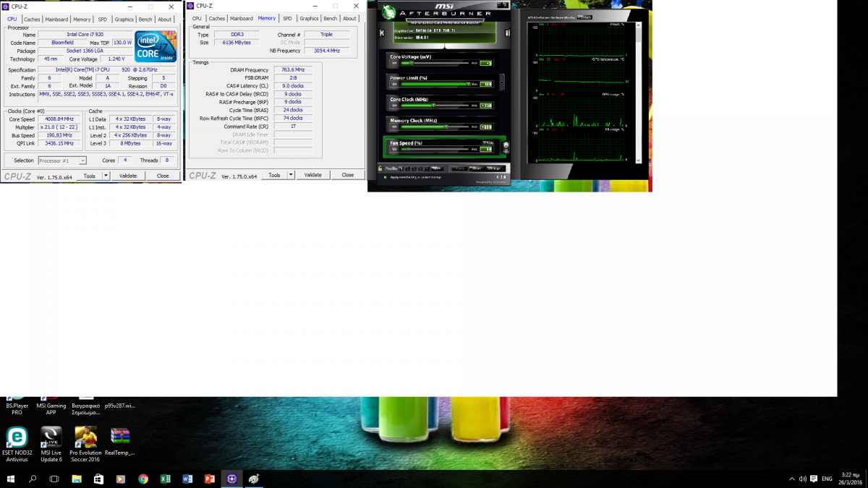Click the Afterburner profile lock icon
868x488 pixels.
click(x=380, y=168)
